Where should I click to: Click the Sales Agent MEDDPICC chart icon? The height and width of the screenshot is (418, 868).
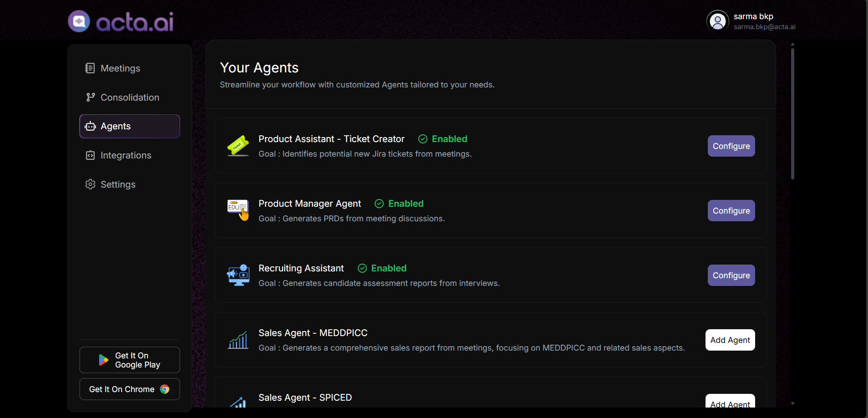click(238, 340)
